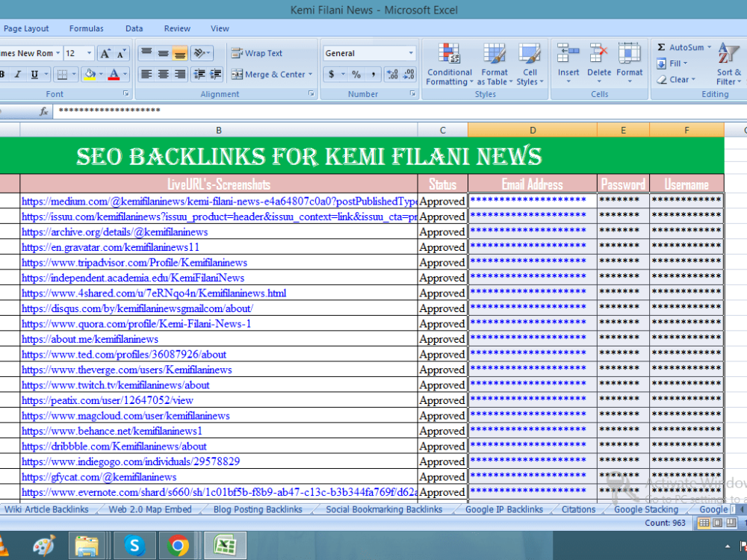Open the medium.com kemifilaninews link
The height and width of the screenshot is (560, 747).
click(x=219, y=202)
